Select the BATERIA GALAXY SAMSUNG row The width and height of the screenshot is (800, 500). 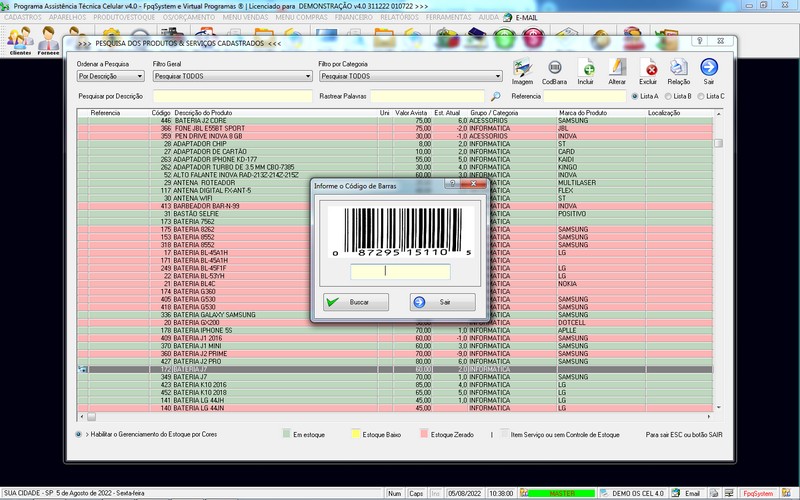395,315
